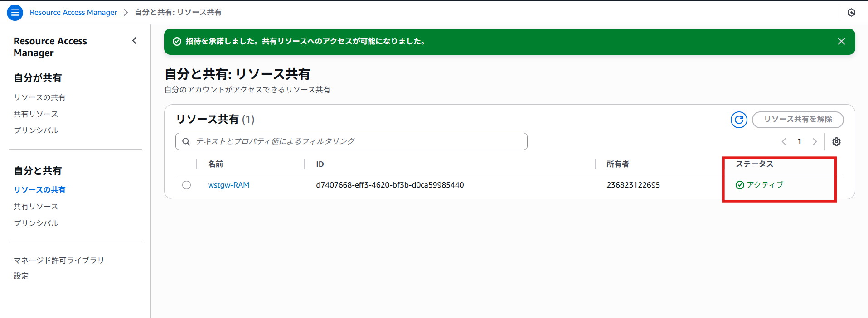Go to previous page arrow
The image size is (868, 318).
point(784,142)
